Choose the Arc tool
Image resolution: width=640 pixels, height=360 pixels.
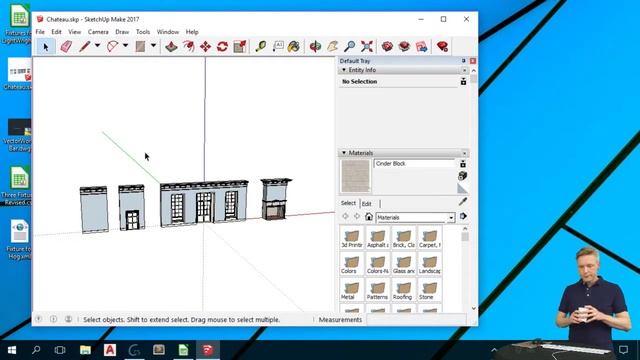112,47
